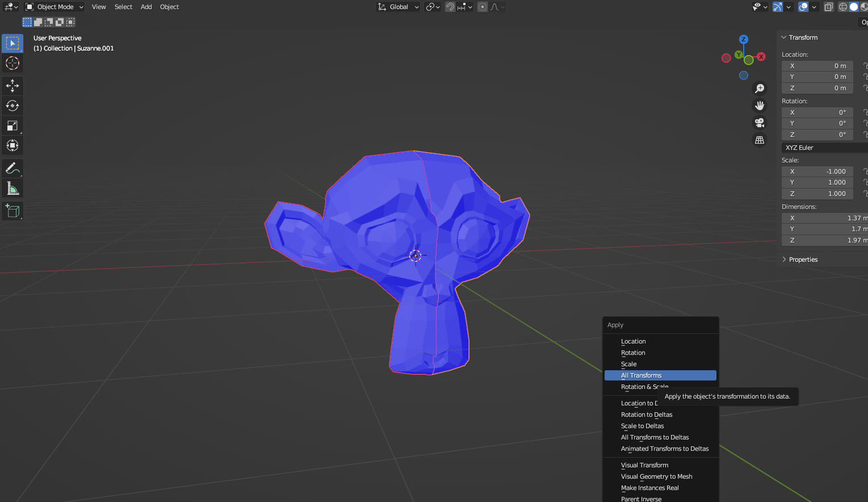Open the Object menu
This screenshot has height=502, width=868.
169,7
